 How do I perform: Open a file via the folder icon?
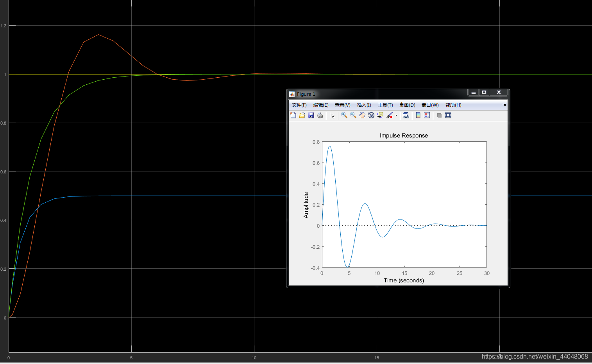tap(302, 115)
